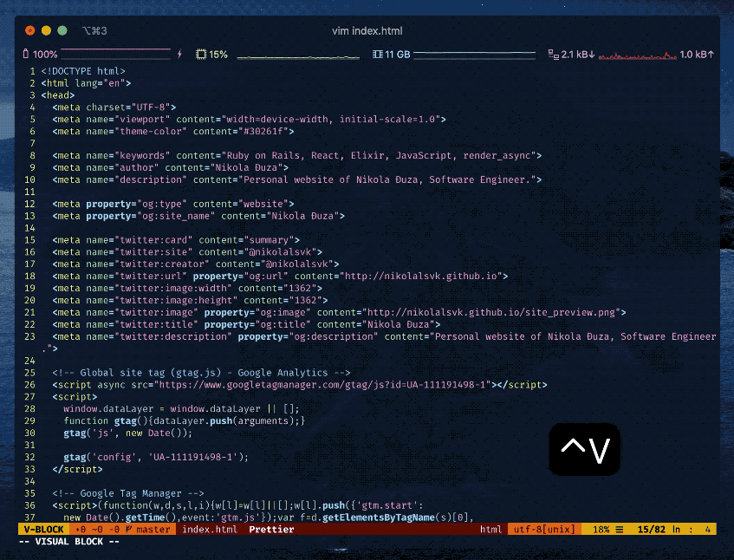Click the battery charge graph bar
The image size is (734, 560).
[x=115, y=54]
